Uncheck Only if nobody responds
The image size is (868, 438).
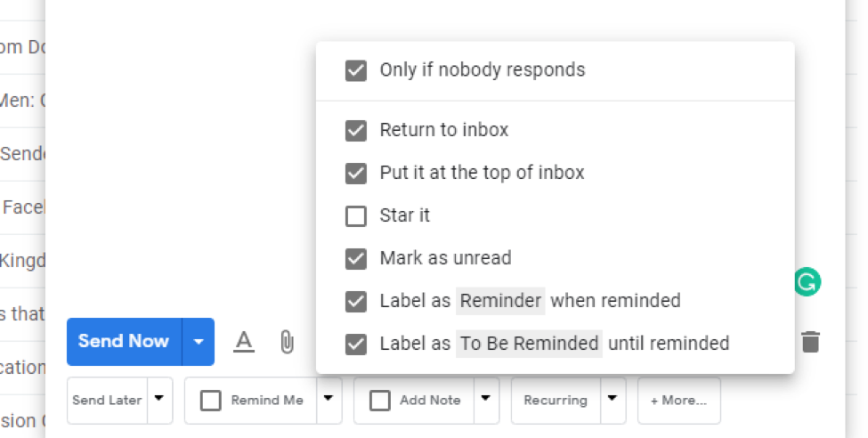(x=356, y=70)
